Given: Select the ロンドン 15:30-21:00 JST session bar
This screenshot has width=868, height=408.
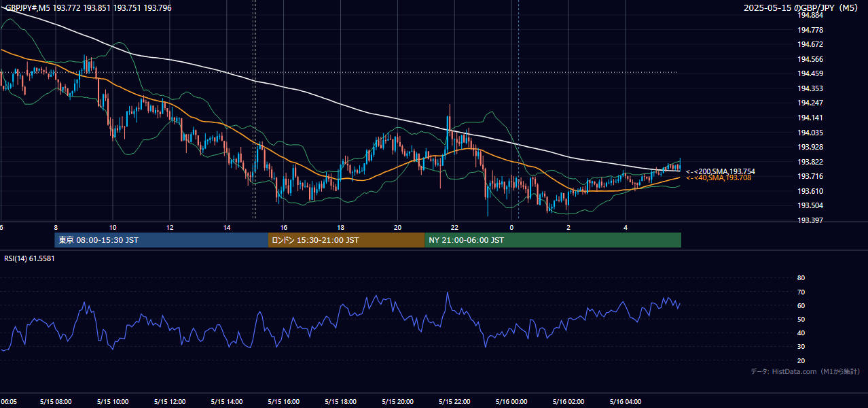Looking at the screenshot, I should (346, 240).
